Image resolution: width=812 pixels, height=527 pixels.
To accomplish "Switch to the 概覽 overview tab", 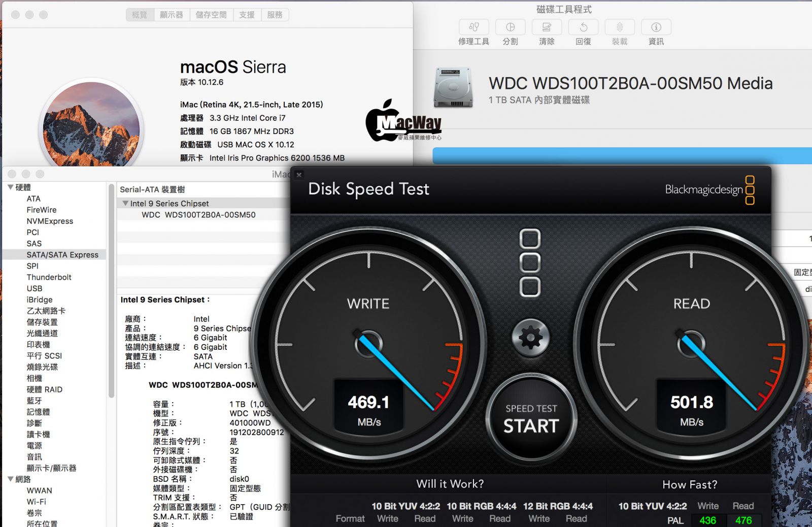I will click(x=140, y=15).
